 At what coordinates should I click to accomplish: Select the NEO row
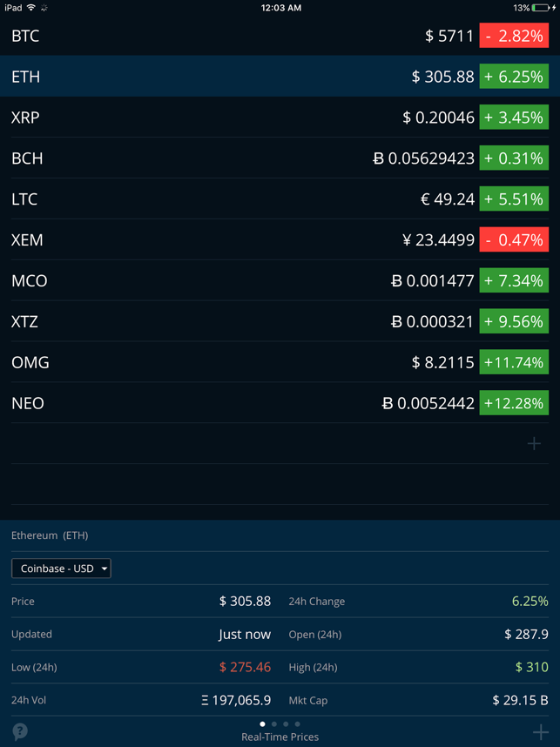tap(280, 403)
